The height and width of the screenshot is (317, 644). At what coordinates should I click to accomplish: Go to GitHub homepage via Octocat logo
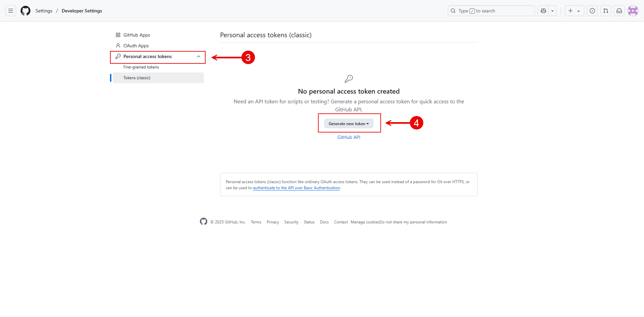(25, 11)
